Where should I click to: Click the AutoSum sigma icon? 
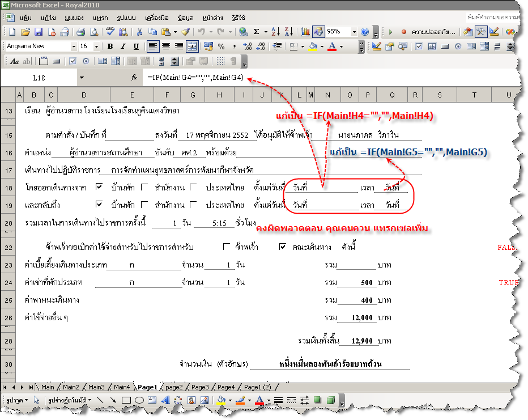coord(257,32)
